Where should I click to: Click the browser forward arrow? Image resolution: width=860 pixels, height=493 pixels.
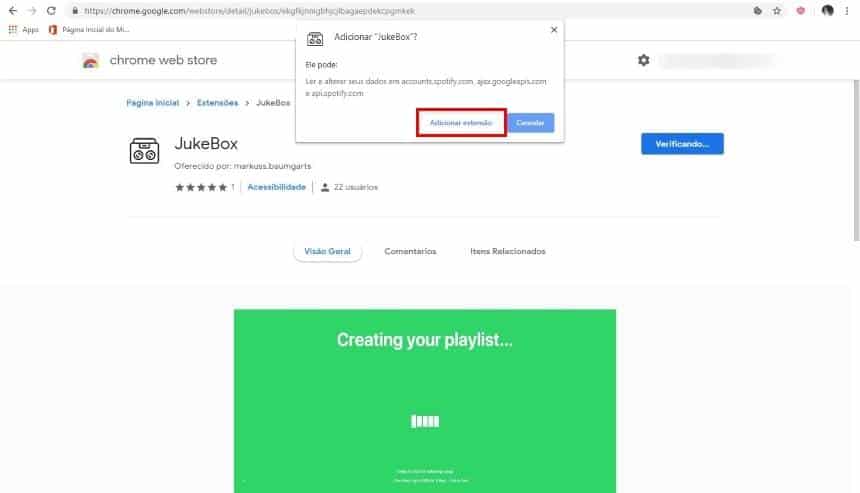point(32,10)
